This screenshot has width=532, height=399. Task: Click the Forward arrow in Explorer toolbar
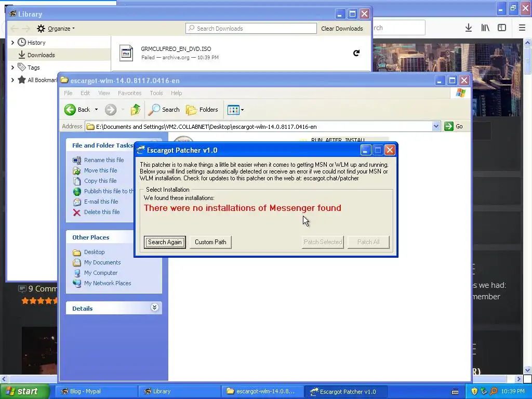(x=111, y=110)
